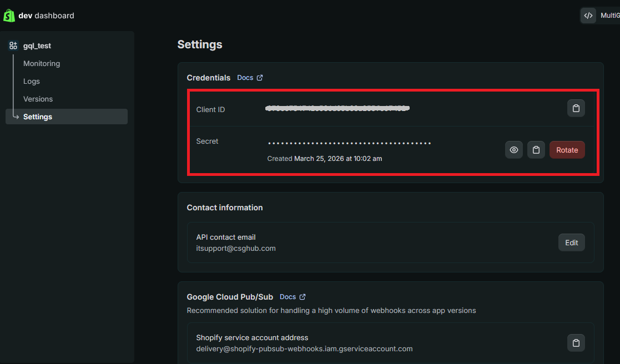
Task: Click the Shopify bag logo
Action: [x=9, y=16]
